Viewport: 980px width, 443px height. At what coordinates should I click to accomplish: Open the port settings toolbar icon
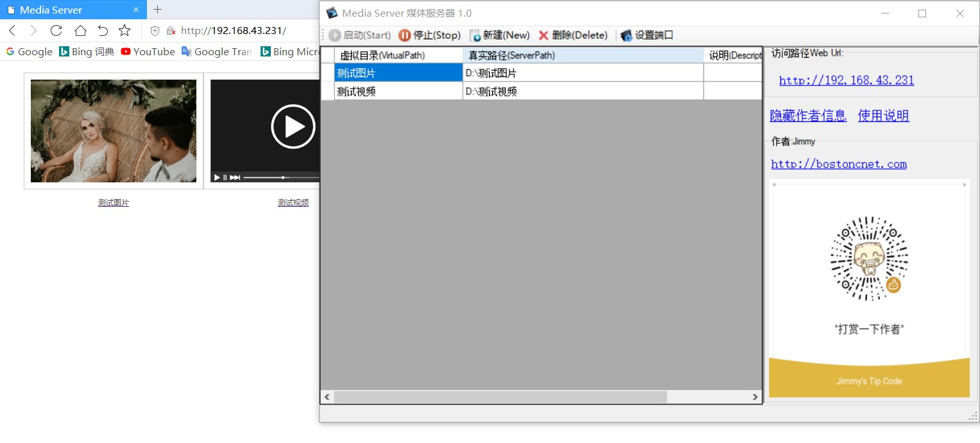[626, 35]
